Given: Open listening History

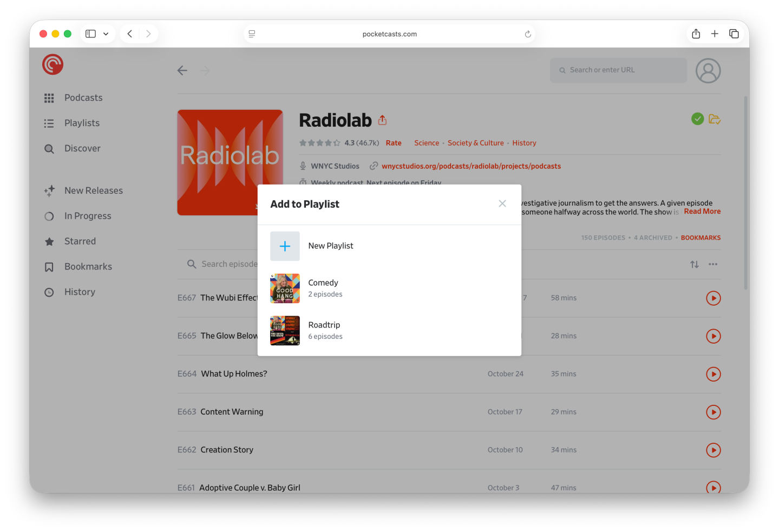Looking at the screenshot, I should pos(80,292).
